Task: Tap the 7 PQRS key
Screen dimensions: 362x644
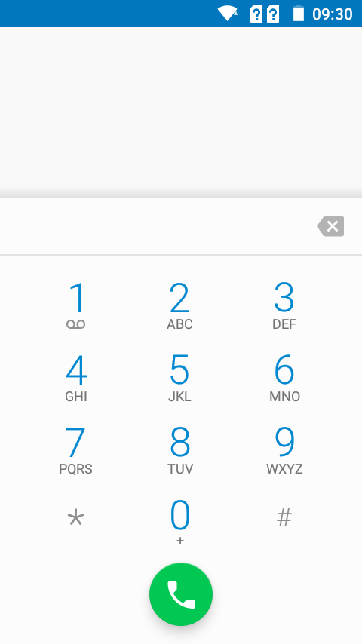Action: pyautogui.click(x=76, y=450)
